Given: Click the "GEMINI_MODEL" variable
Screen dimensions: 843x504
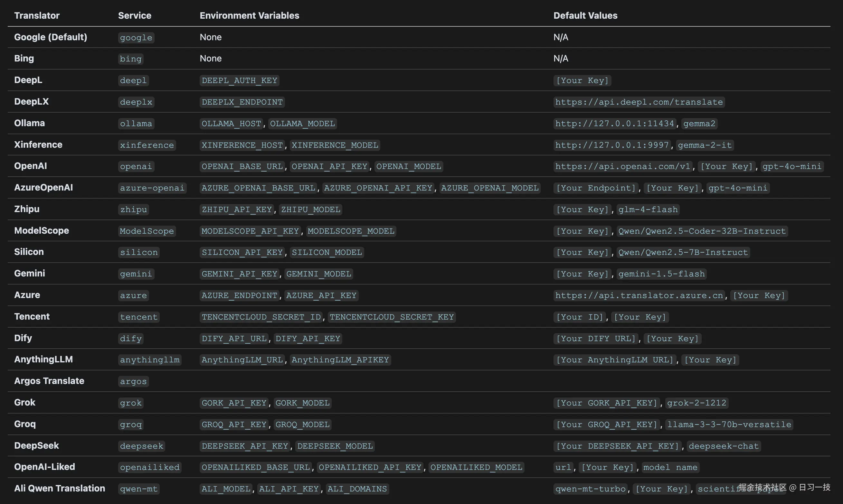Looking at the screenshot, I should coord(319,274).
